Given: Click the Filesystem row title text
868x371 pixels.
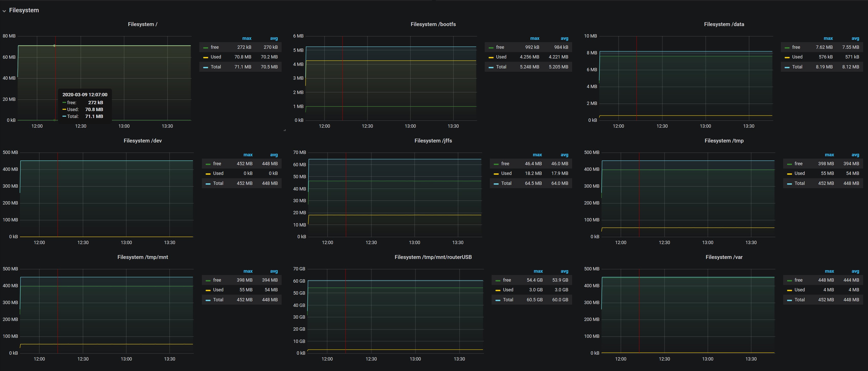Looking at the screenshot, I should (x=24, y=10).
